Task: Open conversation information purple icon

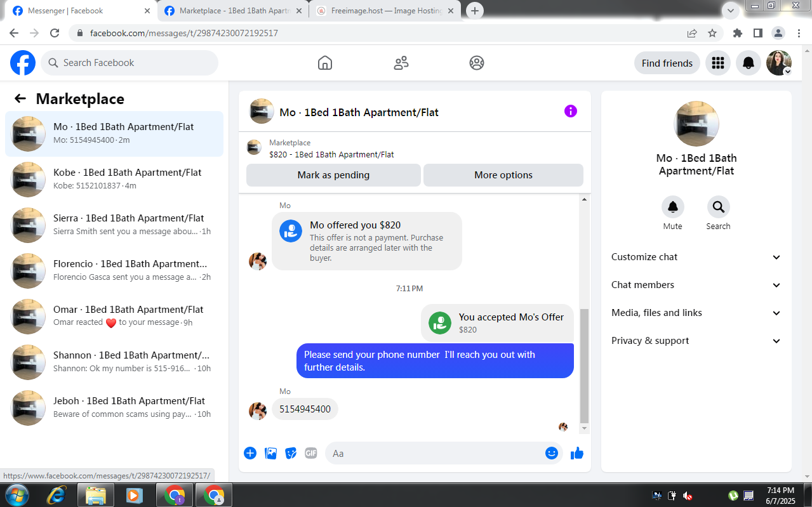Action: coord(571,111)
